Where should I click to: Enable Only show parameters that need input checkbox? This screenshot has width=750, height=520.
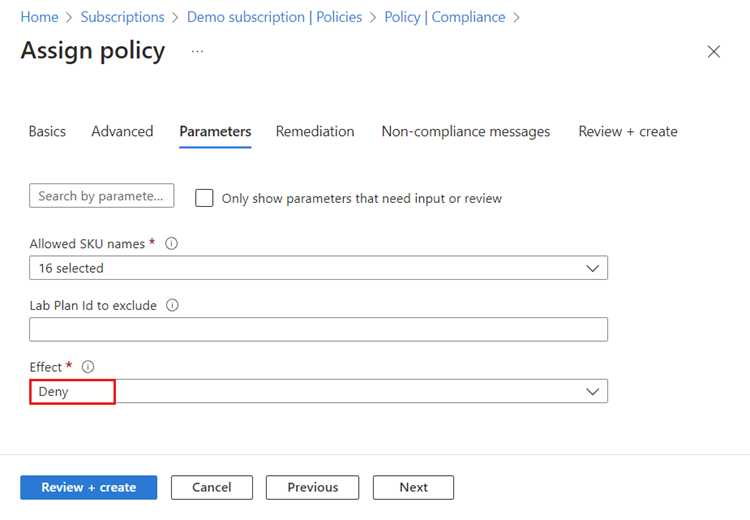(204, 198)
